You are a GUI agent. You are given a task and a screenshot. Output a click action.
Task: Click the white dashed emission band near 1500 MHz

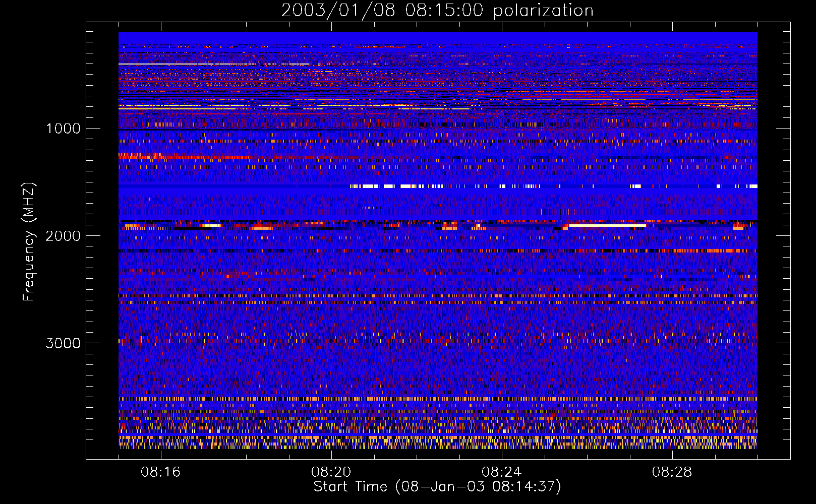[553, 186]
